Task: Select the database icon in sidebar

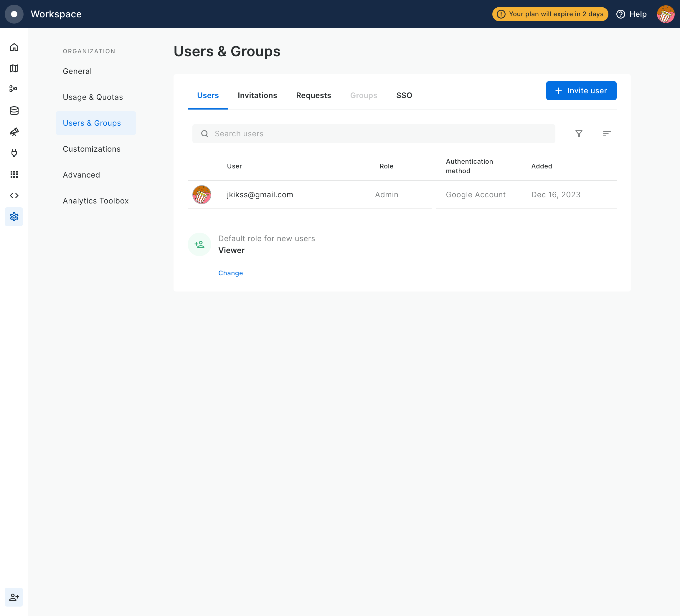Action: 14,111
